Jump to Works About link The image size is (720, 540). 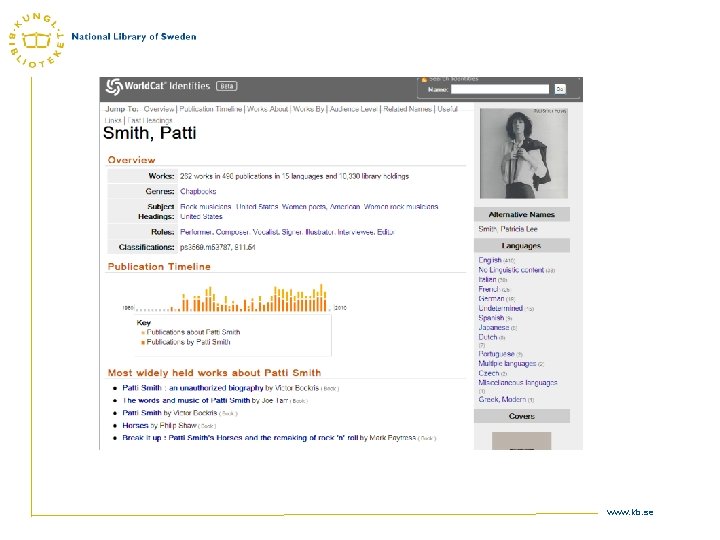click(268, 109)
